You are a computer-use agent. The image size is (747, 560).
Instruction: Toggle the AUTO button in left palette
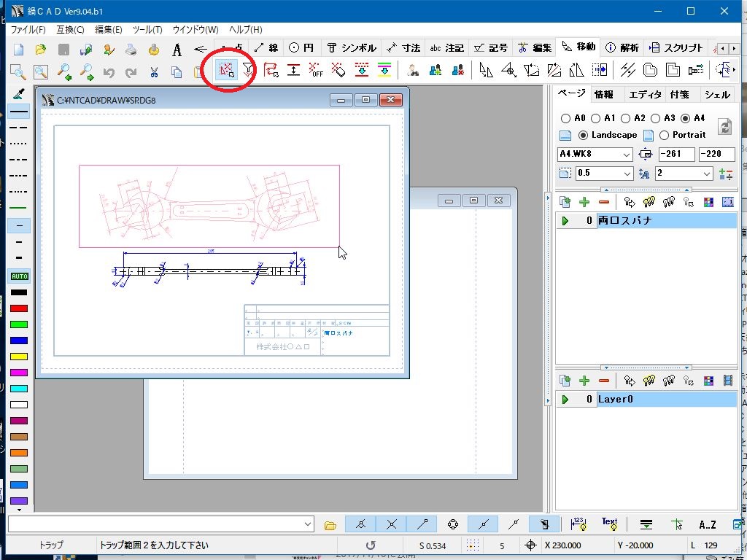coord(19,276)
